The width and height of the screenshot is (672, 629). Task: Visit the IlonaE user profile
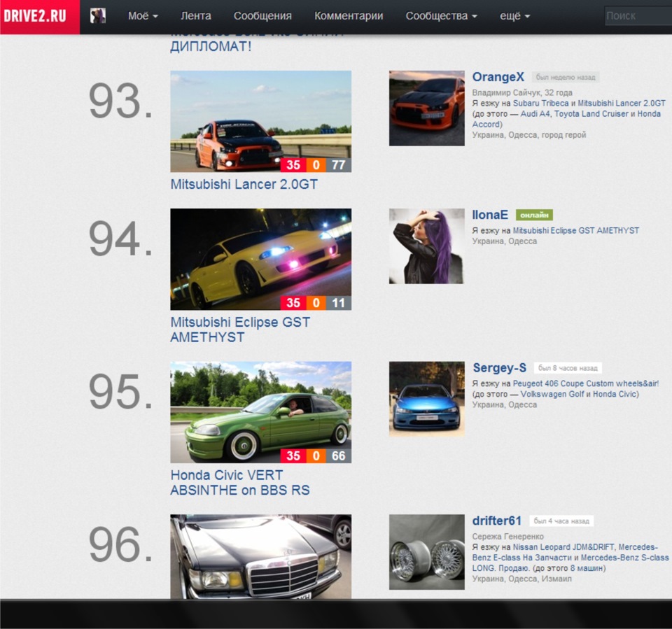point(490,215)
